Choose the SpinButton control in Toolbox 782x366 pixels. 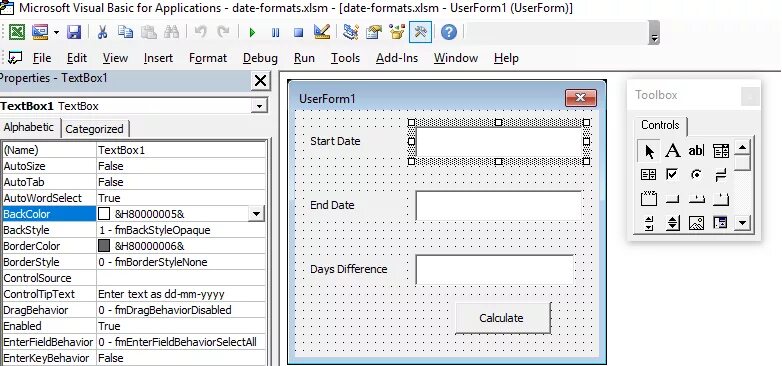click(x=673, y=223)
